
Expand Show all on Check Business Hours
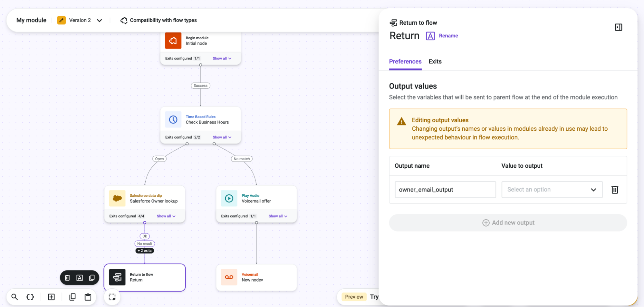click(x=222, y=137)
